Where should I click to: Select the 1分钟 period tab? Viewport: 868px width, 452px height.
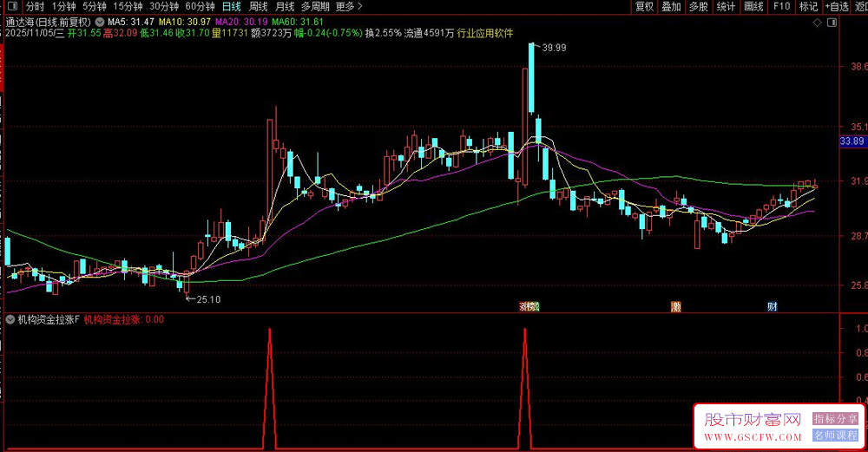pos(63,7)
